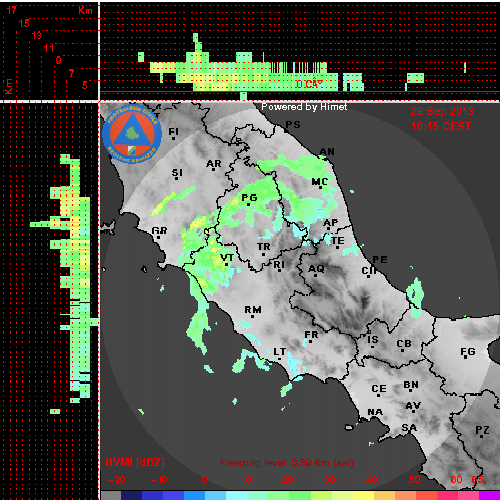Click the 'HVMI [dBZ]' product label

tap(135, 462)
